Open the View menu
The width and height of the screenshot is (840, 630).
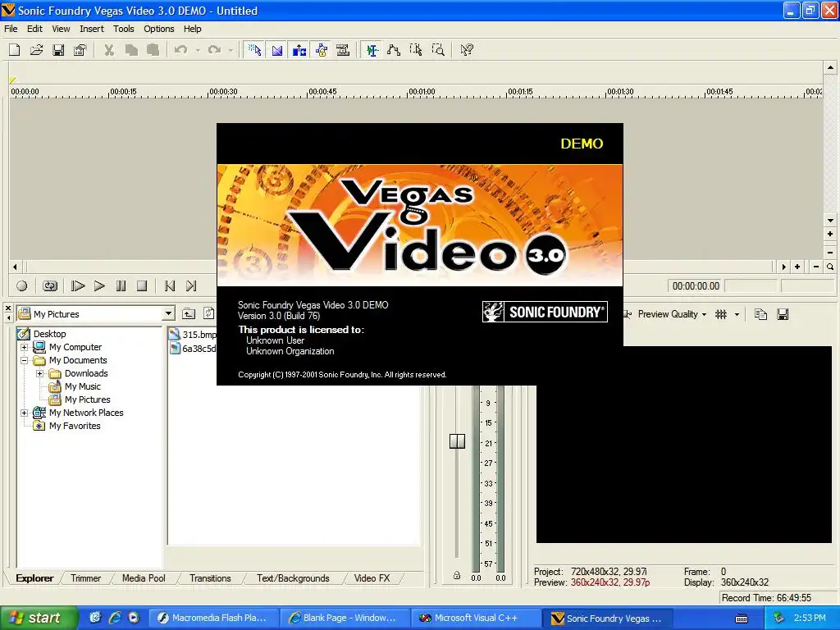[x=61, y=29]
